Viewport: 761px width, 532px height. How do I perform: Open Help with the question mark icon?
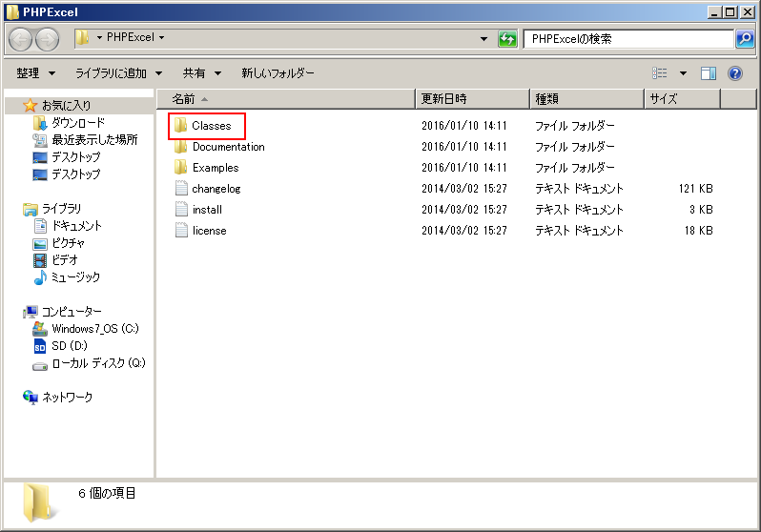click(735, 73)
